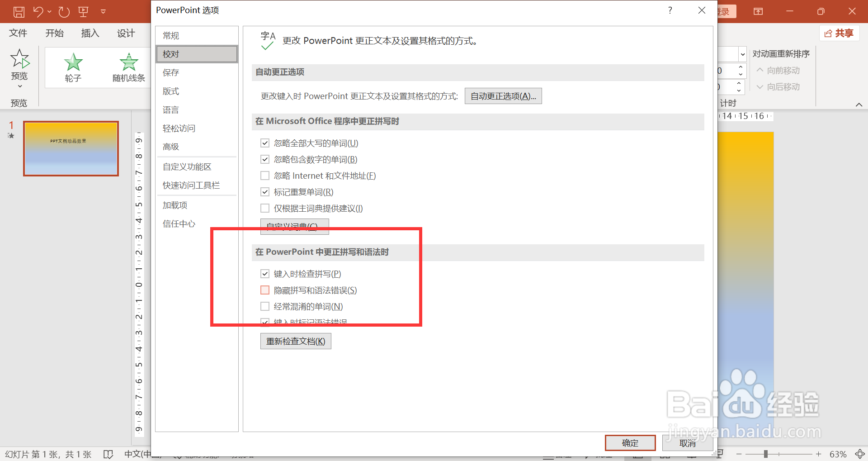The image size is (868, 461).
Task: Toggle 忽略全部大写的单词 checkbox
Action: click(265, 143)
